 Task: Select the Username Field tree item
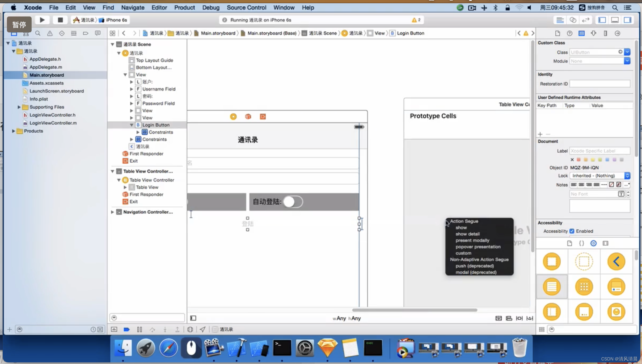[159, 88]
